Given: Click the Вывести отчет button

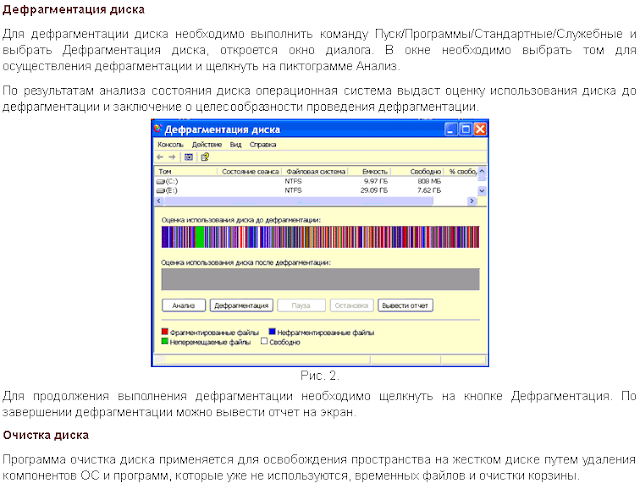Looking at the screenshot, I should point(405,305).
